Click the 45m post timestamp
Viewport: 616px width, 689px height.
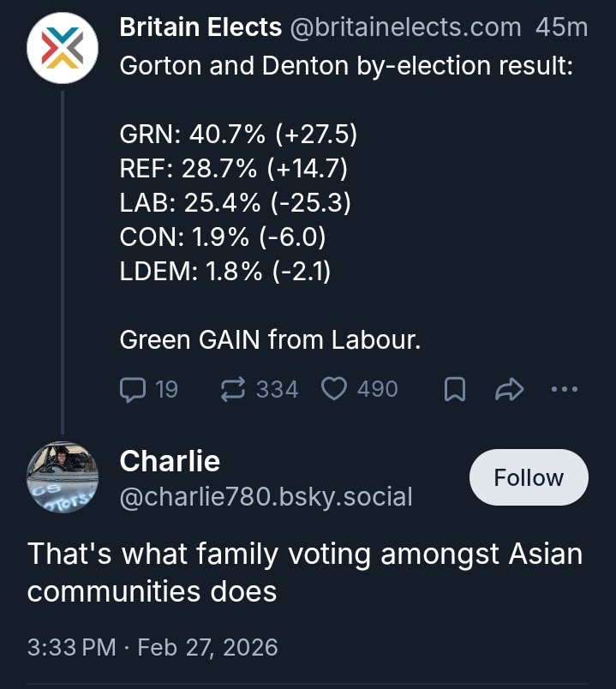[561, 27]
